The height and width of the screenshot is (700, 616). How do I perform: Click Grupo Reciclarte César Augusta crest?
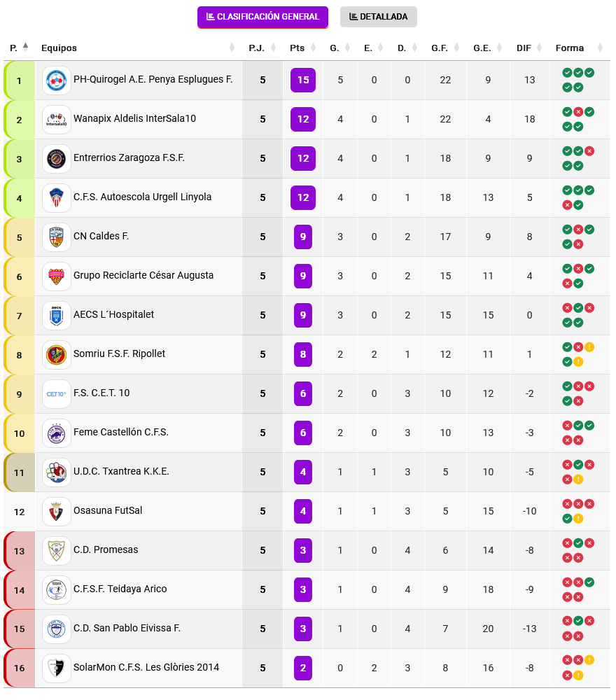coord(57,276)
